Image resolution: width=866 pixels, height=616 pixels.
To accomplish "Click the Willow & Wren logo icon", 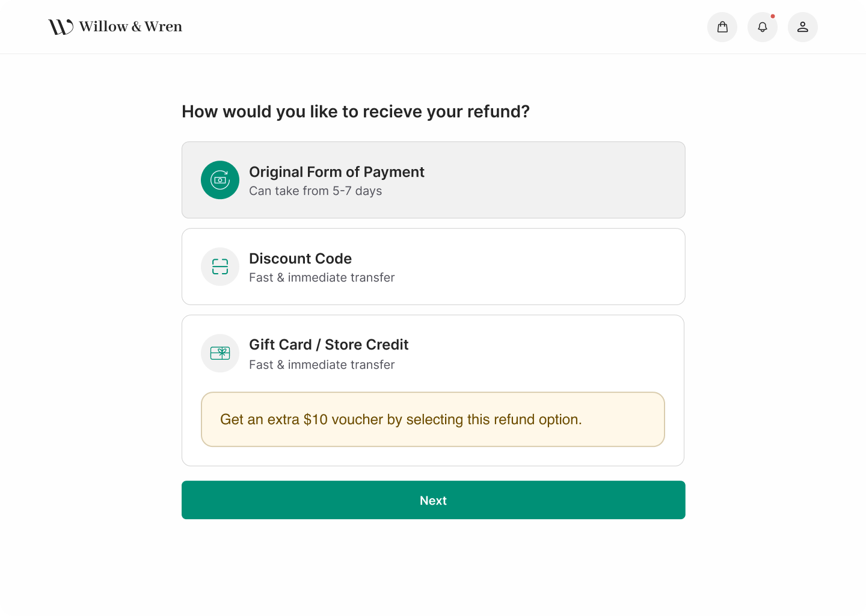I will (59, 26).
